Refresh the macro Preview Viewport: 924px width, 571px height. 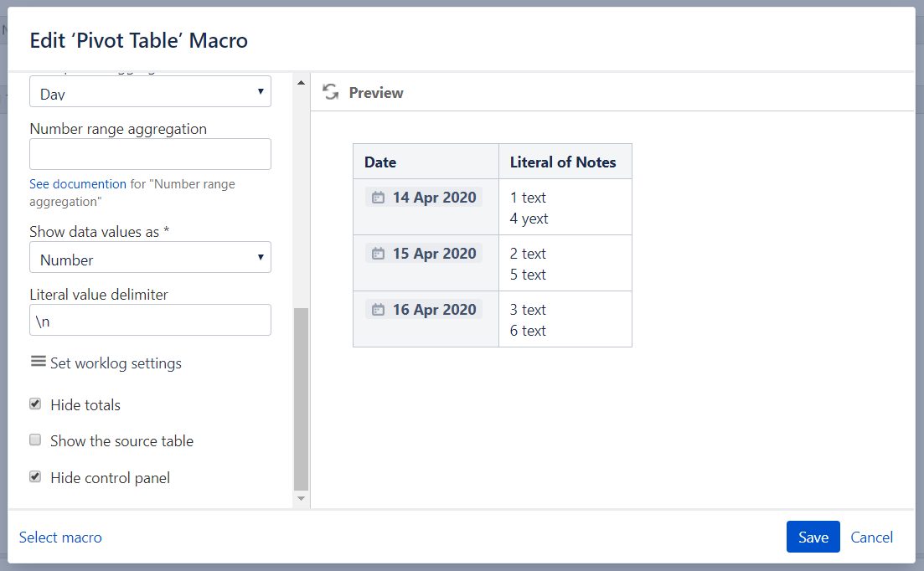pos(330,92)
